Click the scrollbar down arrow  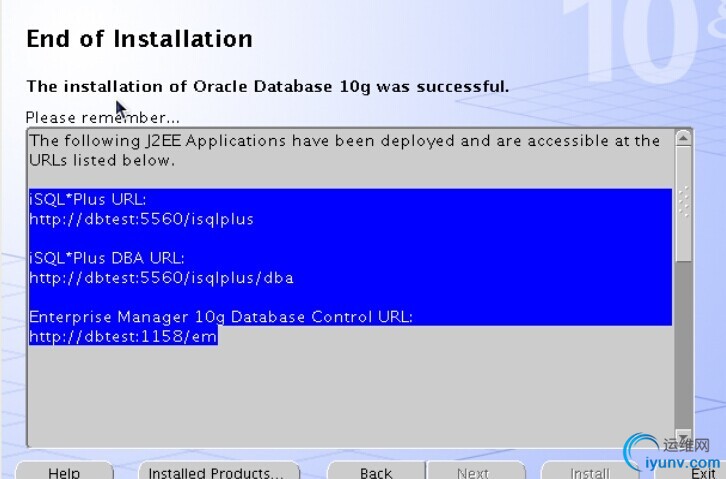(x=683, y=437)
